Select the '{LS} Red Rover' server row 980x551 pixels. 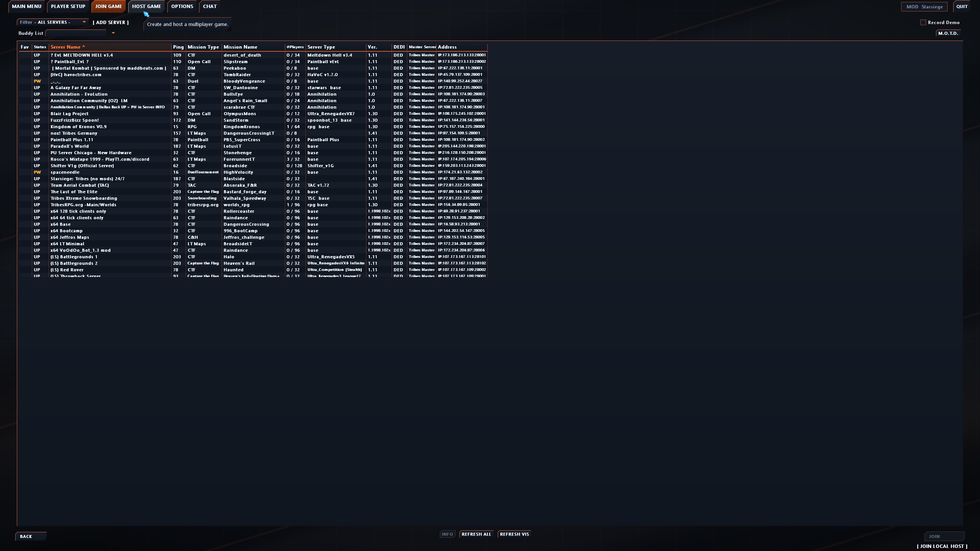(x=253, y=270)
